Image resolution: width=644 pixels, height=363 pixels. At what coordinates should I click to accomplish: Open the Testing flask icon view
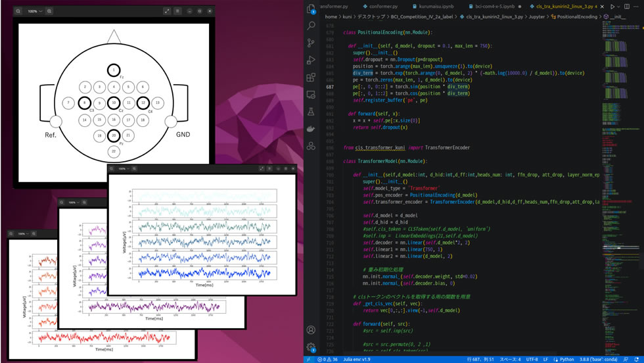(311, 95)
